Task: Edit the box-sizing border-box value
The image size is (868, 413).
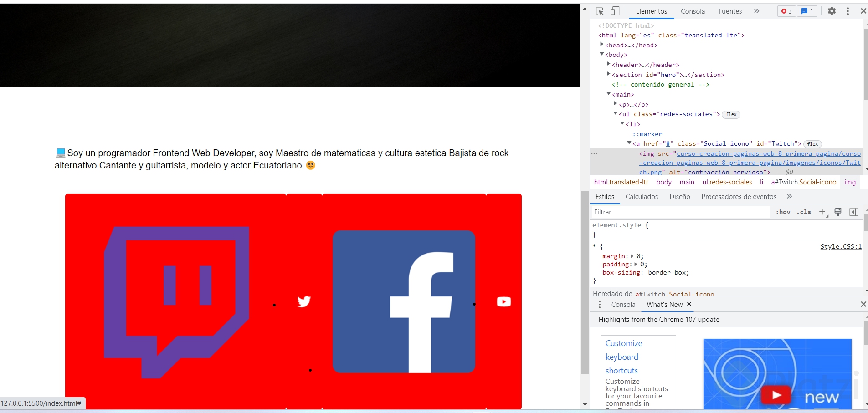Action: (x=667, y=273)
